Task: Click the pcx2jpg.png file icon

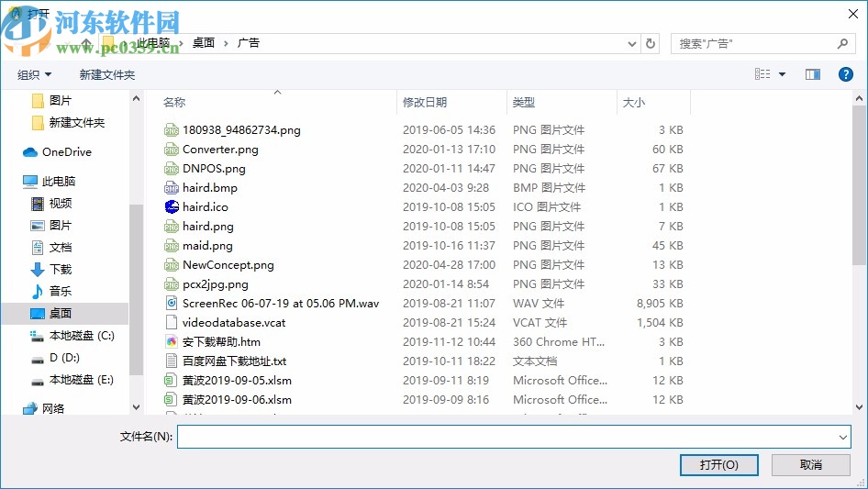Action: (172, 284)
